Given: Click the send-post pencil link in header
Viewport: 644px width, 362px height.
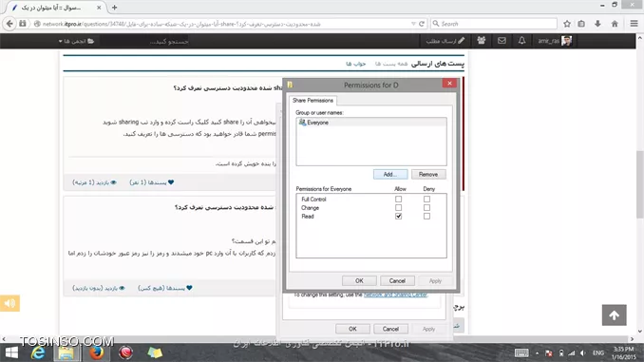Looking at the screenshot, I should (x=445, y=41).
